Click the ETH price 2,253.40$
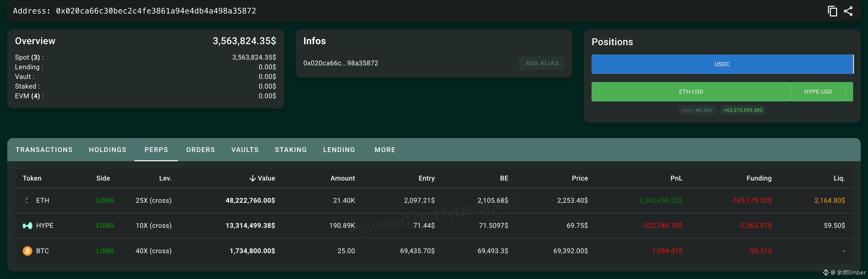 pyautogui.click(x=573, y=201)
